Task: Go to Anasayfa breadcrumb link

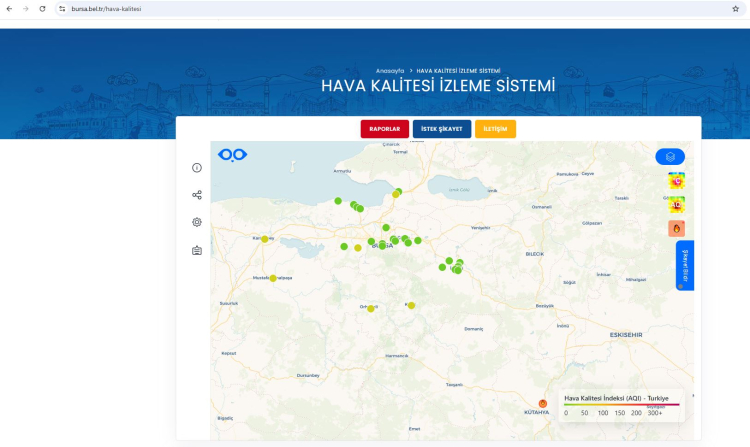Action: click(389, 71)
